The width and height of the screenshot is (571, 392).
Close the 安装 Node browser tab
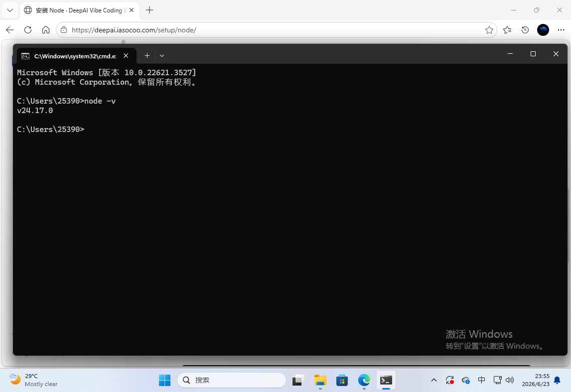132,10
